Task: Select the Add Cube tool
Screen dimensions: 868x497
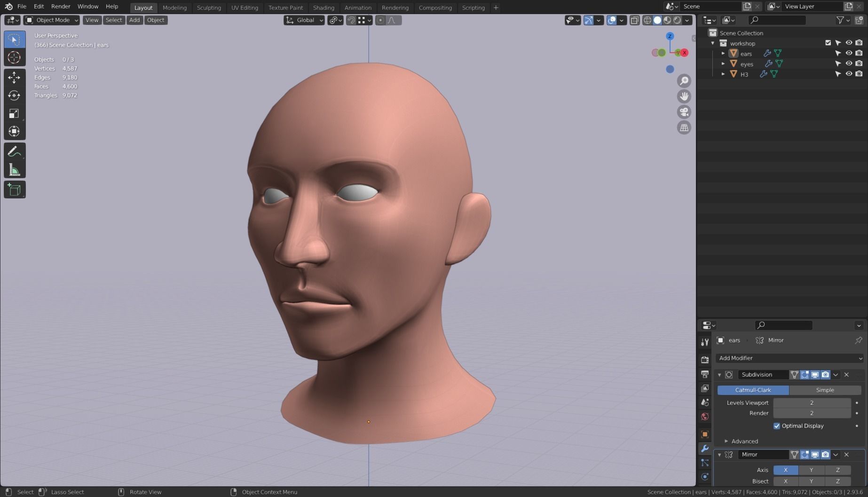Action: (14, 190)
